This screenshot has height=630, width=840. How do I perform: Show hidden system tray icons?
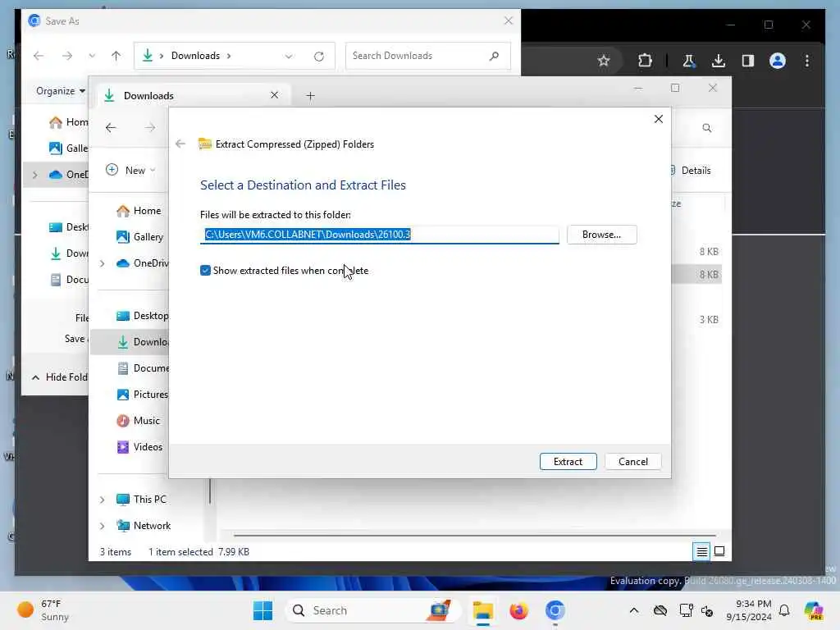click(634, 610)
